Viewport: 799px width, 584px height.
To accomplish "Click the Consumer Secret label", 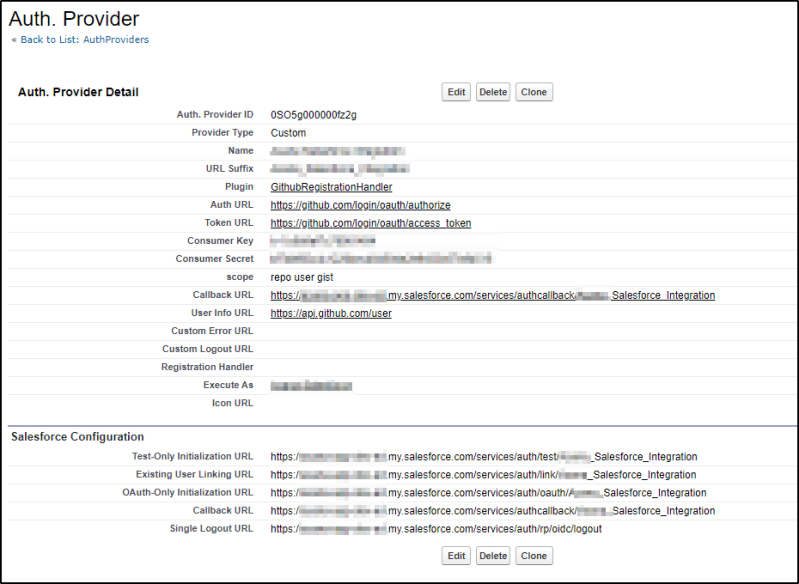I will click(215, 259).
